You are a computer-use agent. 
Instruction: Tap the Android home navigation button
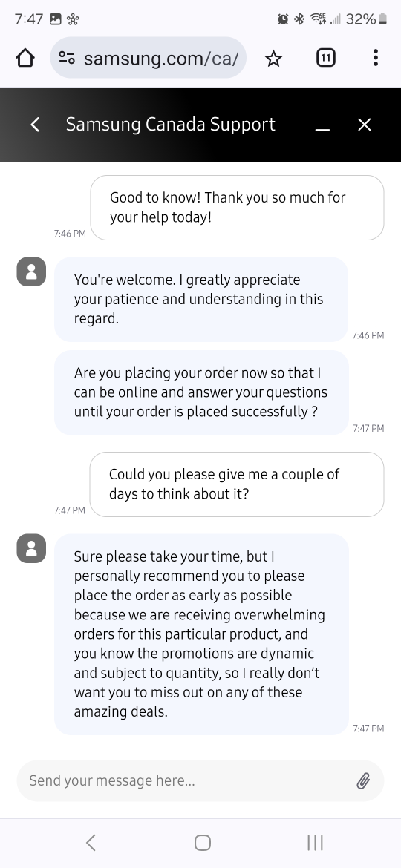click(203, 843)
